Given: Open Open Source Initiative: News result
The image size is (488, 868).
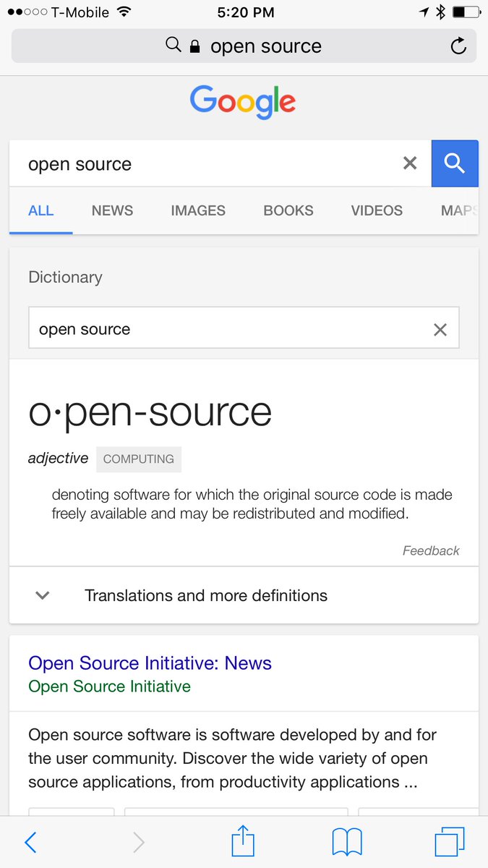Looking at the screenshot, I should (150, 663).
